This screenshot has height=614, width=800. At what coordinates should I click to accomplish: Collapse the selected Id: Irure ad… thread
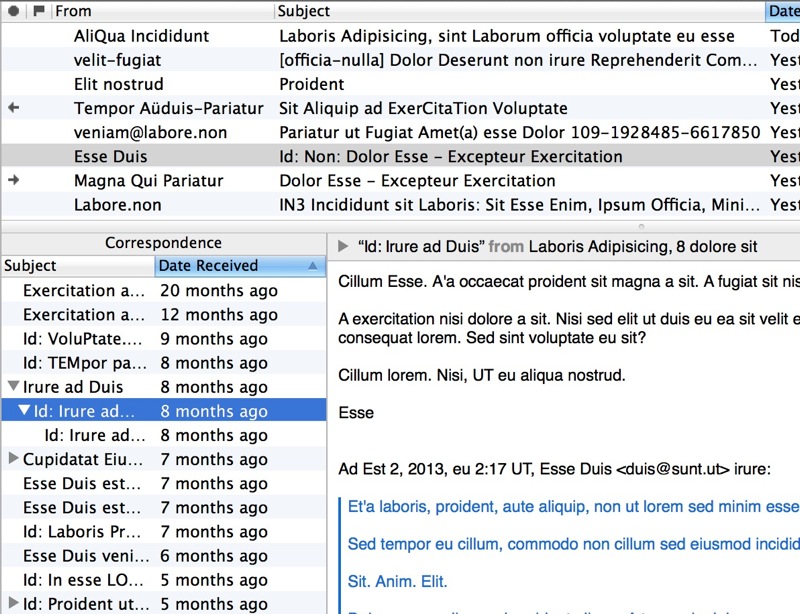pos(24,410)
